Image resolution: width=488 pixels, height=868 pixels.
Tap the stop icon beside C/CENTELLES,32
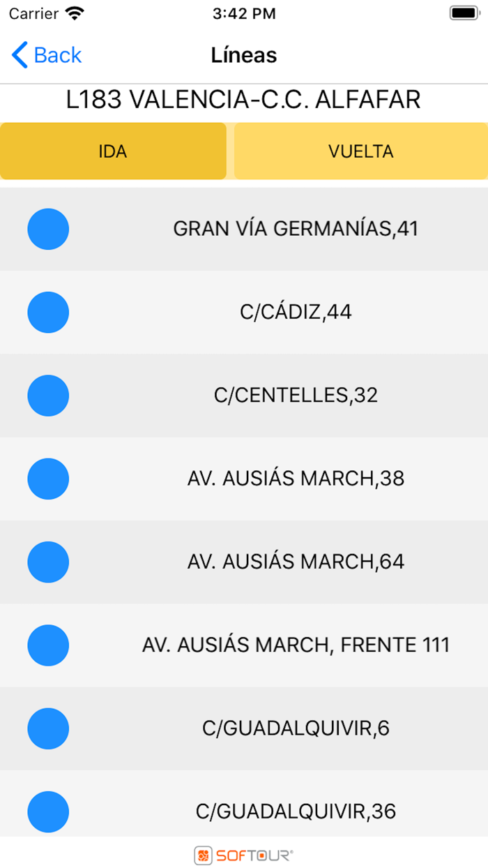point(48,395)
